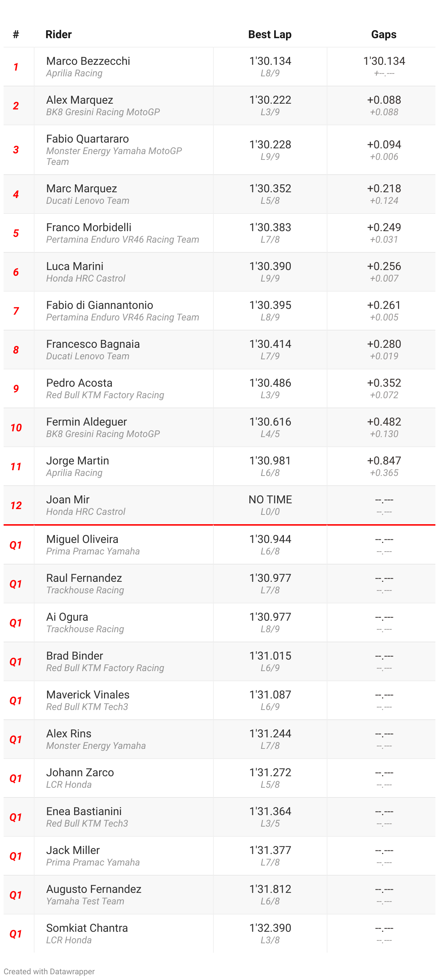Select the Fabio Quartararo rider name

87,139
